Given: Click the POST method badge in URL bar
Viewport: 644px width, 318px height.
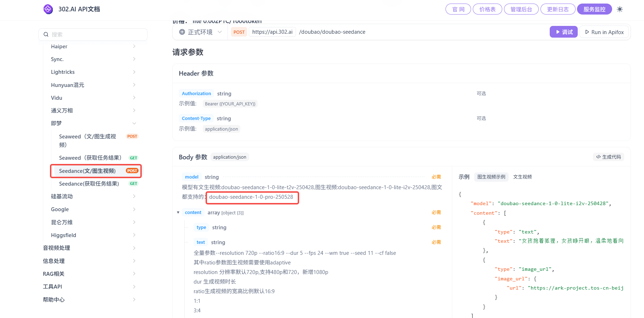Looking at the screenshot, I should tap(239, 32).
